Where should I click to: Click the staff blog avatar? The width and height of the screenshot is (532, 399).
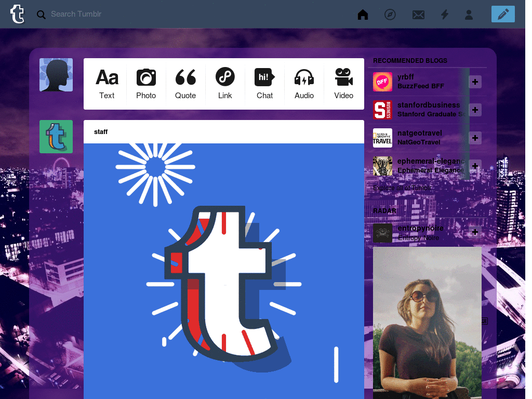tap(56, 137)
